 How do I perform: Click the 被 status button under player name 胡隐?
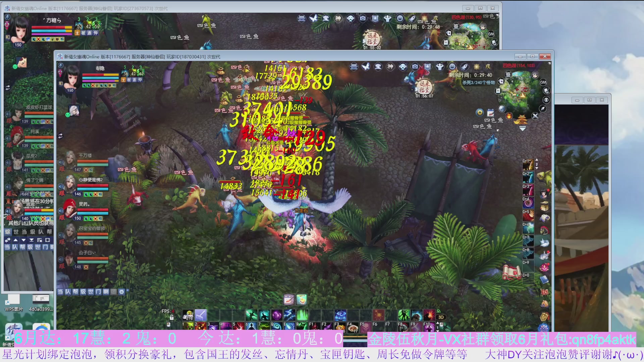tap(129, 80)
